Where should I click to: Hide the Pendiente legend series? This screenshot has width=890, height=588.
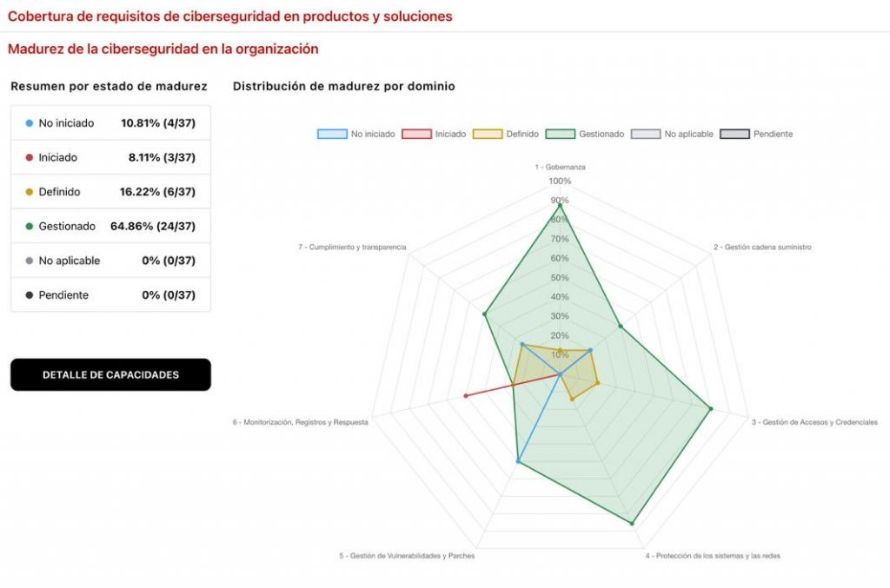pos(756,134)
